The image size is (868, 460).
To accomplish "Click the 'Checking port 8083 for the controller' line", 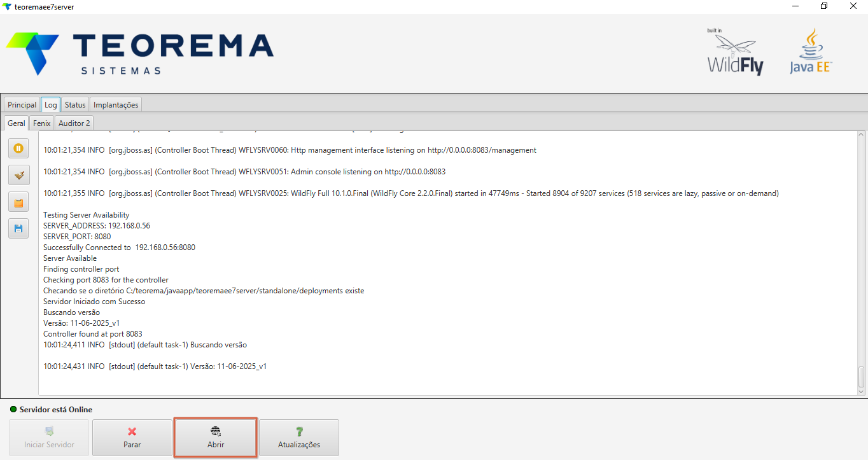I will pos(106,280).
